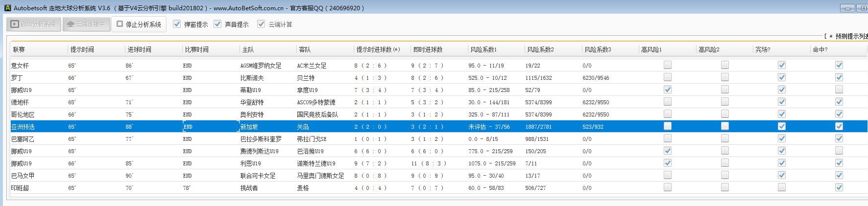Toggle the 弹窗提示 checkbox
The image size is (868, 206).
pos(177,24)
